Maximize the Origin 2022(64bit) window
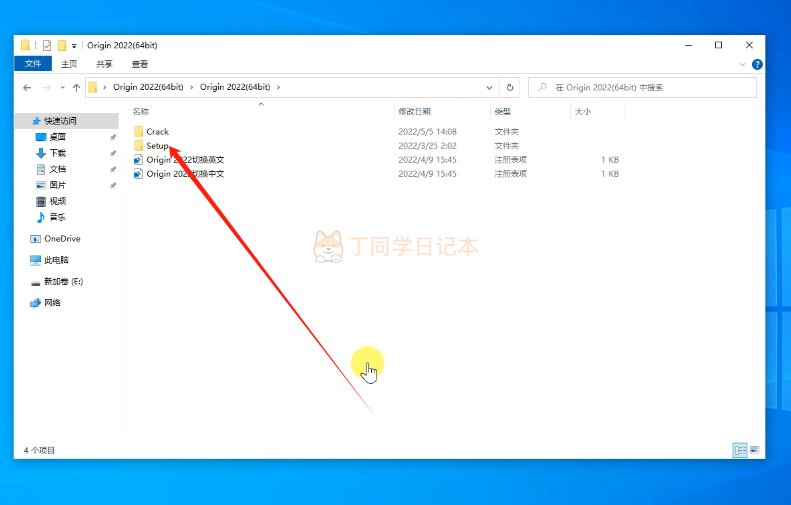This screenshot has height=505, width=791. pos(718,45)
